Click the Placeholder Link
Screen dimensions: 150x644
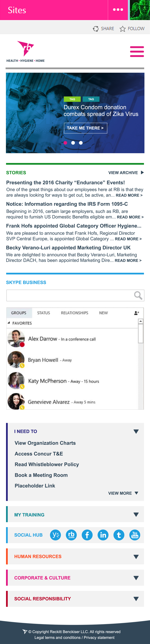coord(35,486)
